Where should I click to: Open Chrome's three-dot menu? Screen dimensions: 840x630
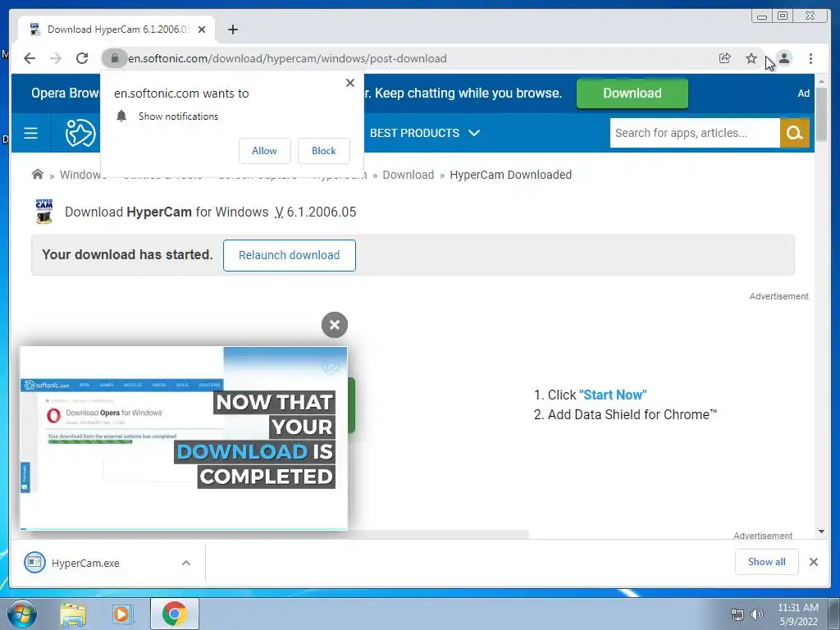point(810,58)
